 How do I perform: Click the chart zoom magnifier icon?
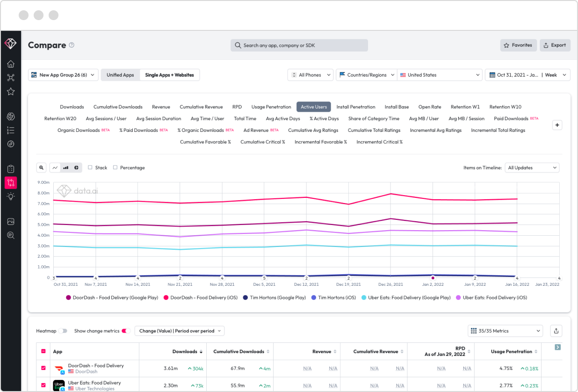click(x=42, y=167)
